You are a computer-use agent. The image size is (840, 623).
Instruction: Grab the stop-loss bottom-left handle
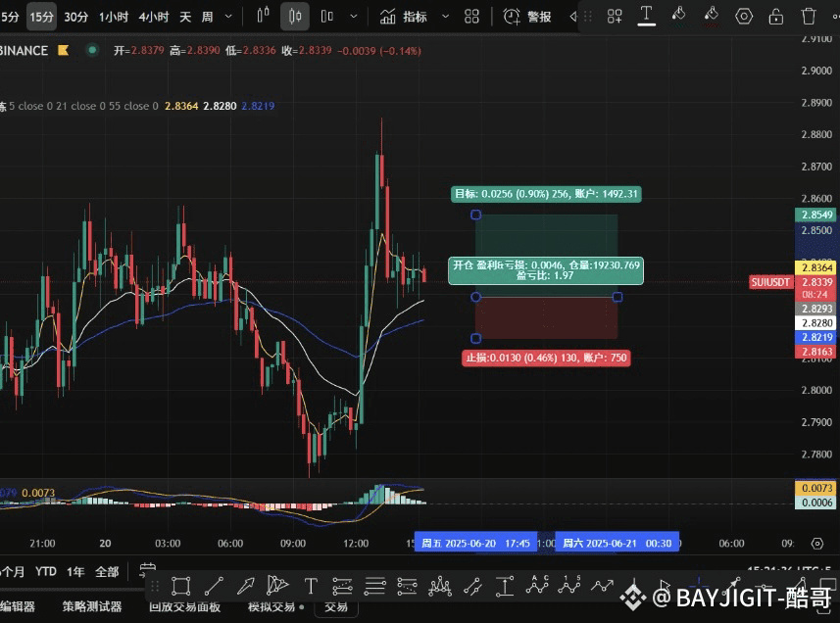[x=475, y=338]
